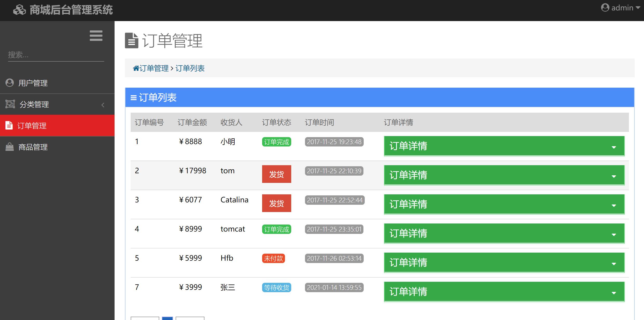The width and height of the screenshot is (644, 320).
Task: Open 商品管理 in the sidebar menu
Action: coord(33,147)
